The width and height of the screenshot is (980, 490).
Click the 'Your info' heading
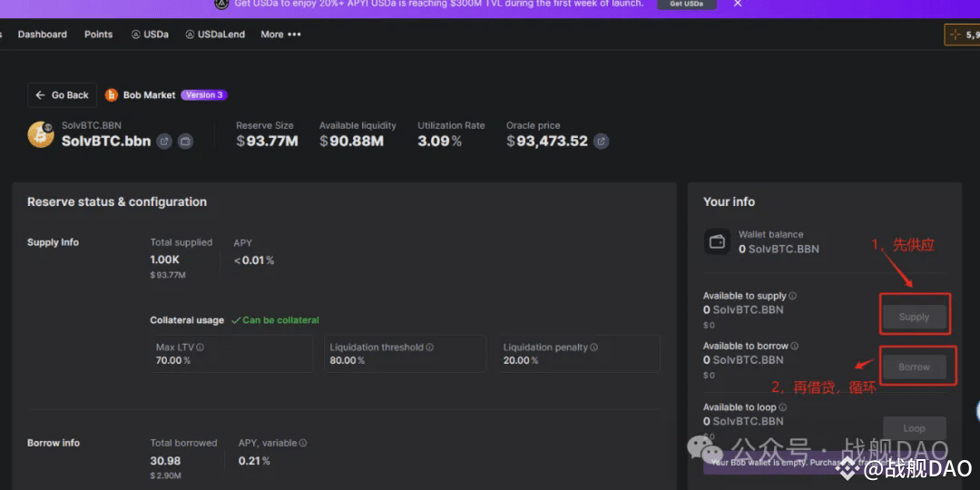point(729,201)
